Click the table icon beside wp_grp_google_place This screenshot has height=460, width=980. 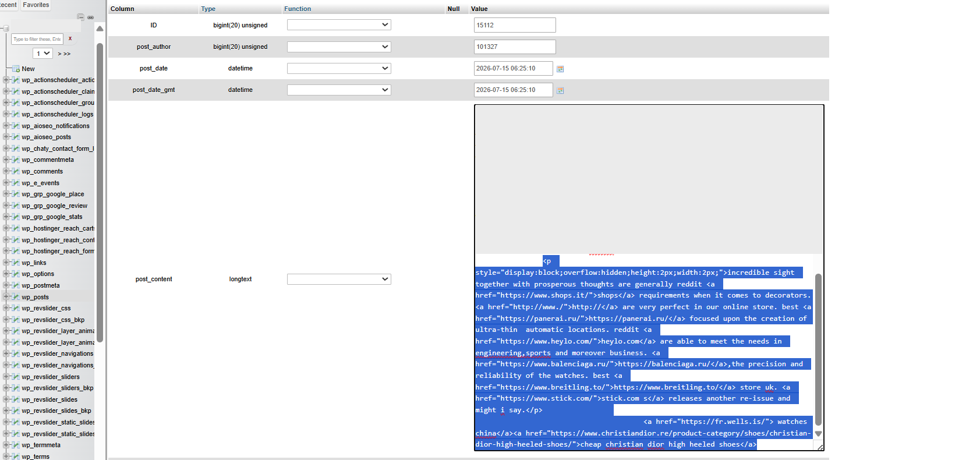point(16,194)
